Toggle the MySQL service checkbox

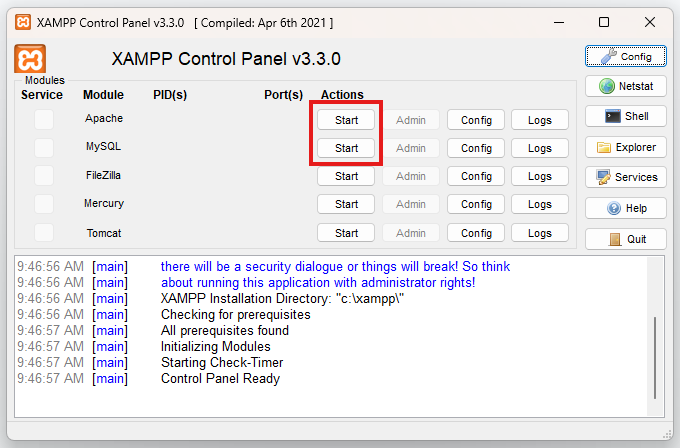44,148
